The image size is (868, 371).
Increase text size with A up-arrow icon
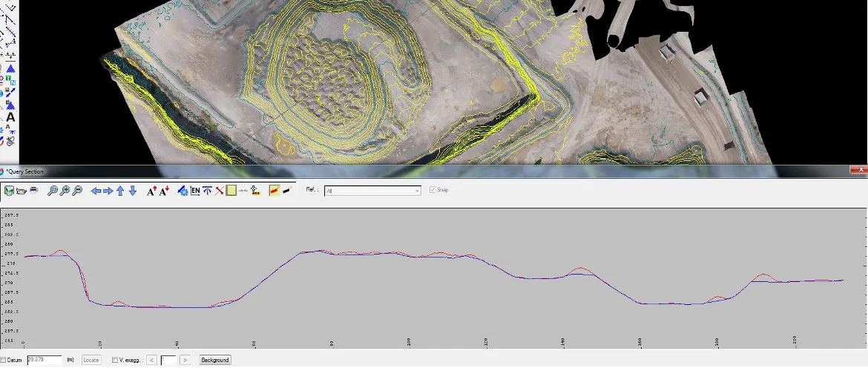point(151,191)
